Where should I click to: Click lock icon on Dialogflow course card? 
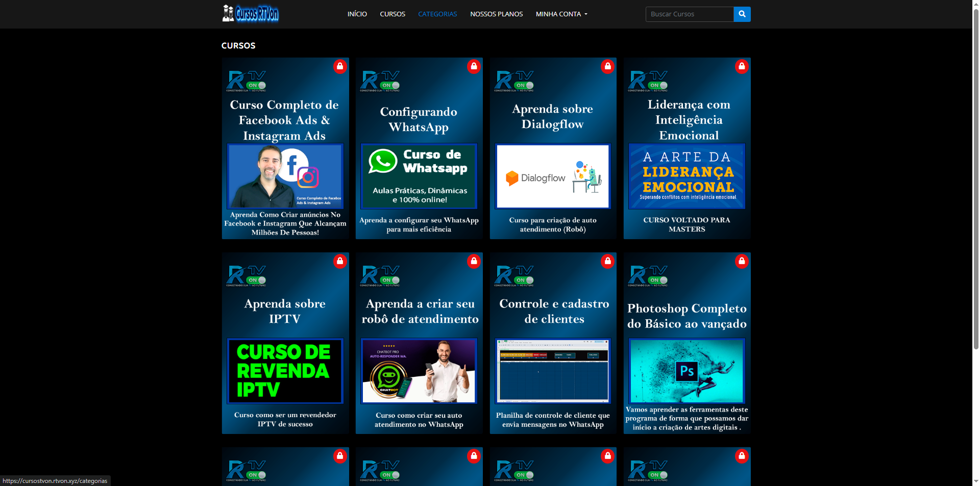tap(607, 66)
